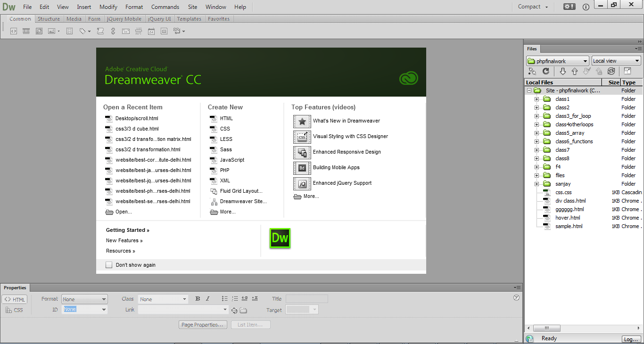Click the Character insert icon
The width and height of the screenshot is (644, 344).
pyautogui.click(x=177, y=31)
